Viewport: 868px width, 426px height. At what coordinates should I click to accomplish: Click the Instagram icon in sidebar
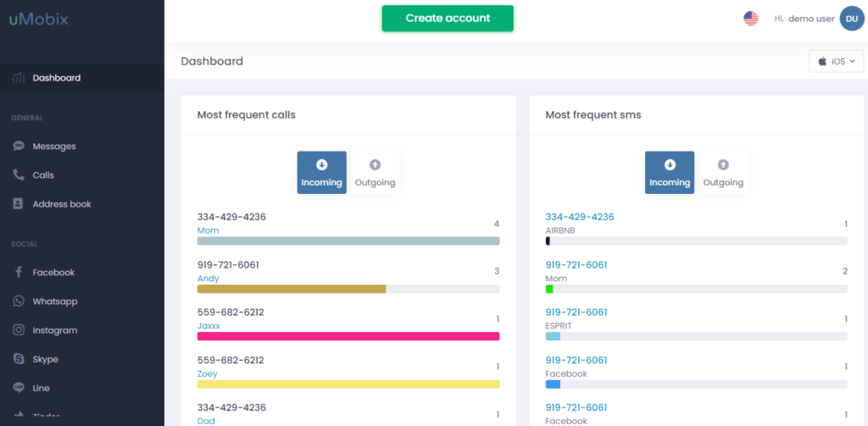click(19, 330)
